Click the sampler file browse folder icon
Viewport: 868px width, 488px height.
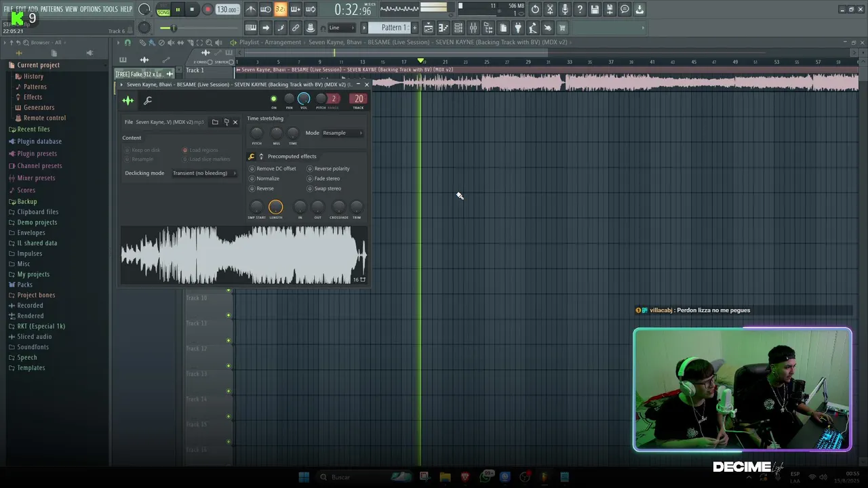point(215,122)
